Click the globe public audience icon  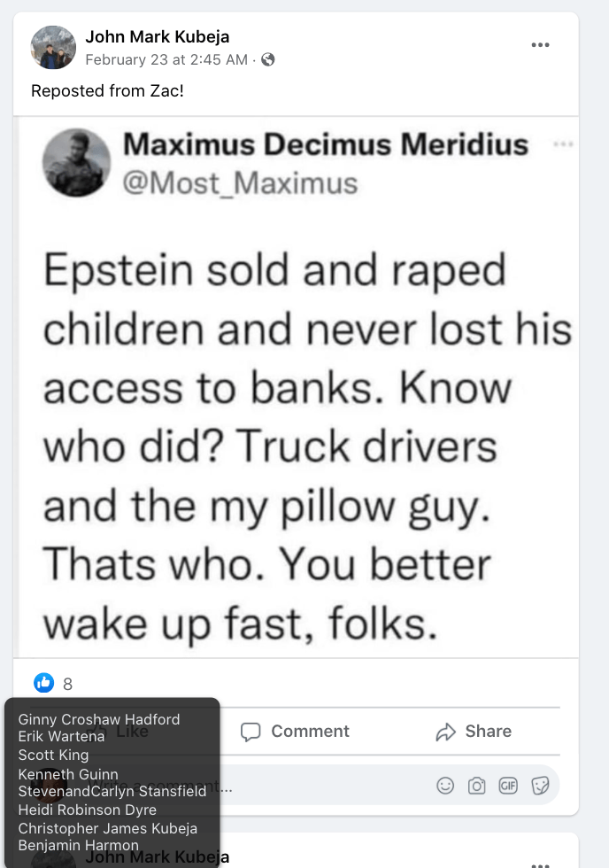click(268, 59)
